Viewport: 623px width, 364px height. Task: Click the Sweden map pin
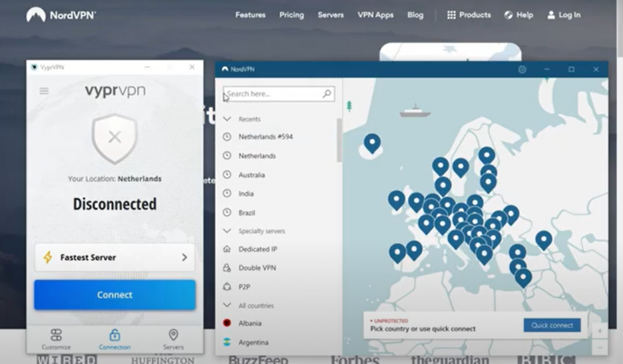461,167
